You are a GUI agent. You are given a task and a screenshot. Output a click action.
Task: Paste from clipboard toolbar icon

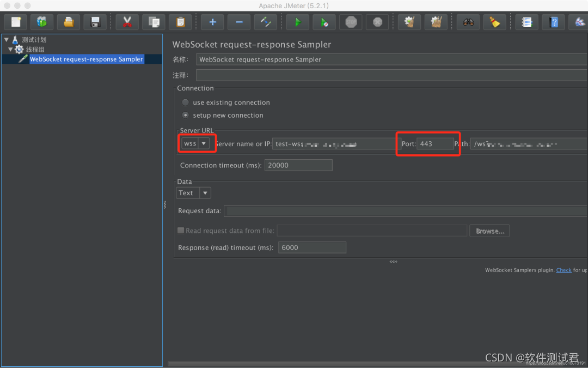180,22
